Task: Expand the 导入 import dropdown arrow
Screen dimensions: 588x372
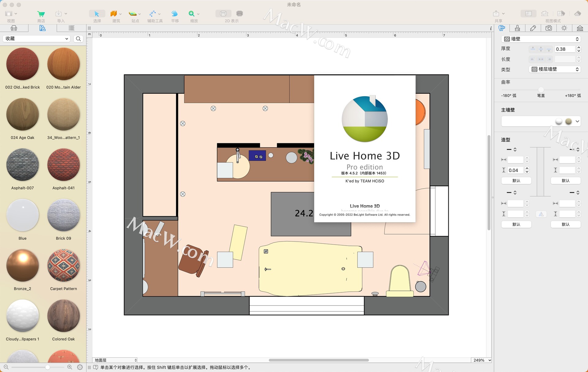Action: 66,14
